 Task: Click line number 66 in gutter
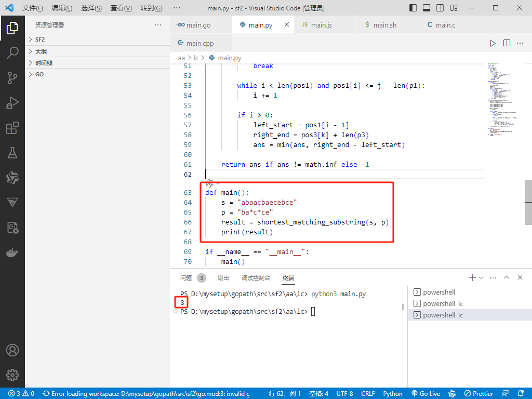[188, 222]
